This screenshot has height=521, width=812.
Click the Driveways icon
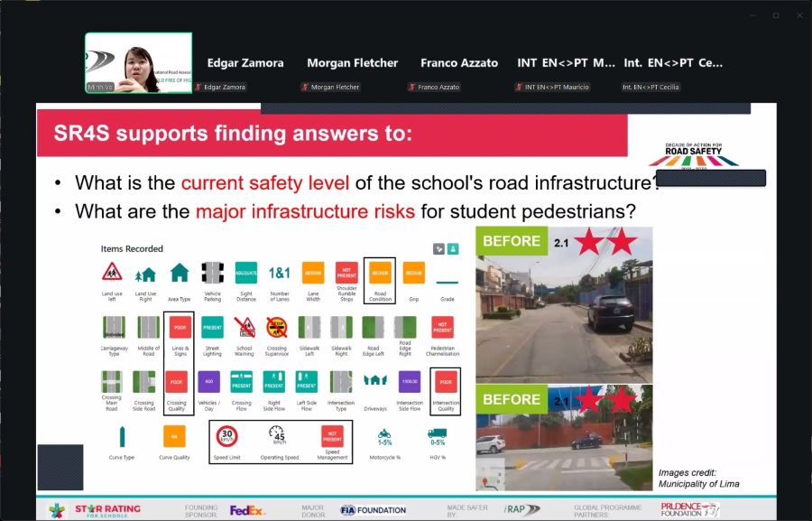[x=374, y=380]
